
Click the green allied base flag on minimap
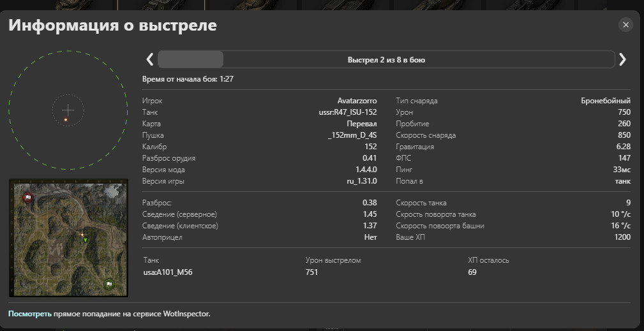[x=109, y=284]
